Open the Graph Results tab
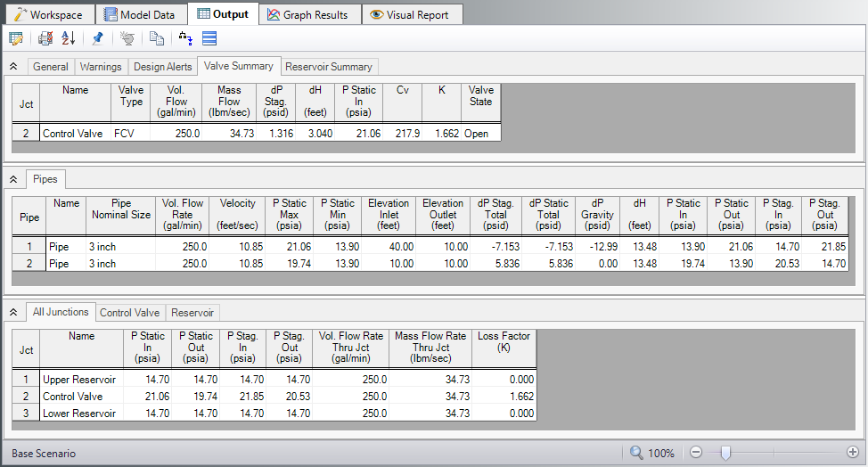 pyautogui.click(x=307, y=14)
